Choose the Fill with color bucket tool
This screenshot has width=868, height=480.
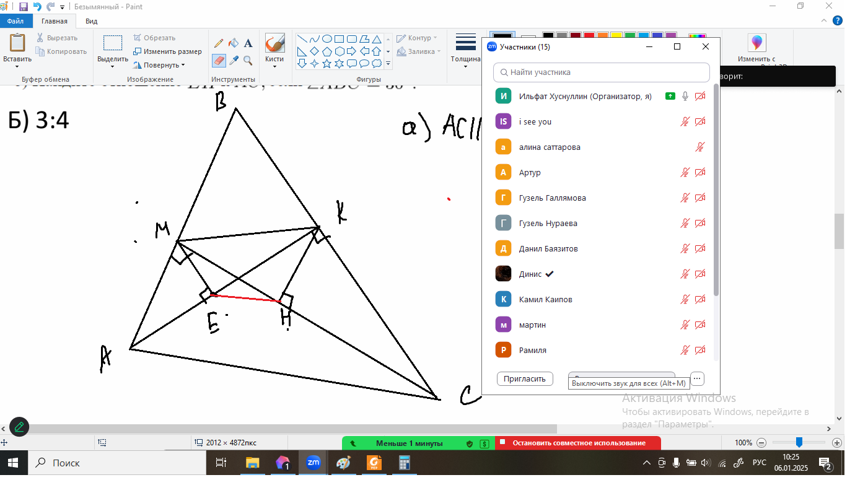[x=234, y=43]
